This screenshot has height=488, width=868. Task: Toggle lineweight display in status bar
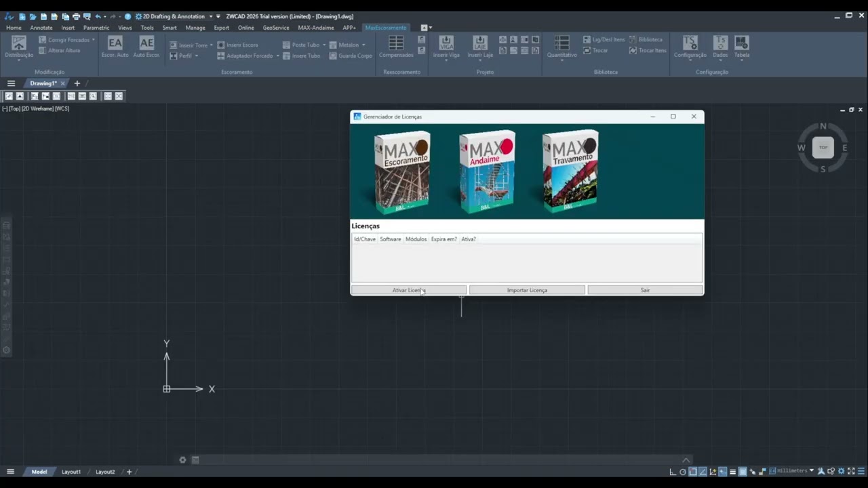(732, 472)
